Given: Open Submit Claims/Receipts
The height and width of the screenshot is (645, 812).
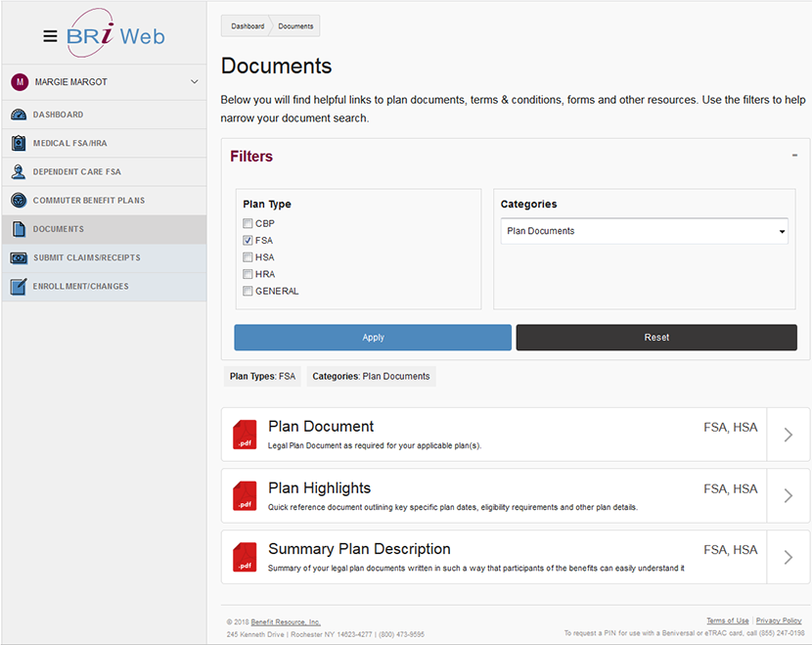Looking at the screenshot, I should 21,257.
